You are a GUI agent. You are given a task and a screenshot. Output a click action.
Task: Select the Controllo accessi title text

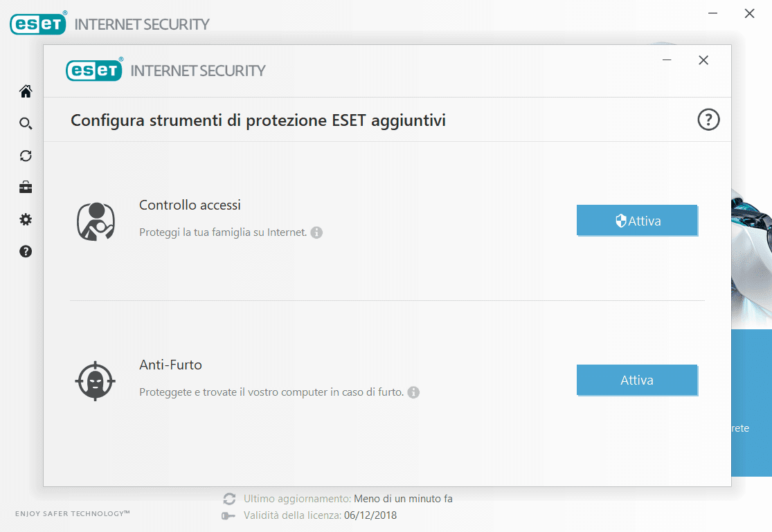[x=190, y=205]
